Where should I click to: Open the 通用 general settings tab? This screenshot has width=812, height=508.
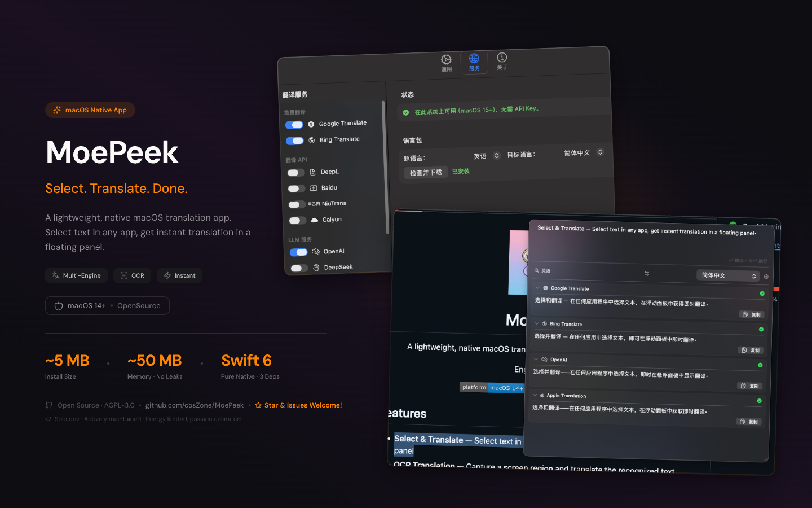446,63
